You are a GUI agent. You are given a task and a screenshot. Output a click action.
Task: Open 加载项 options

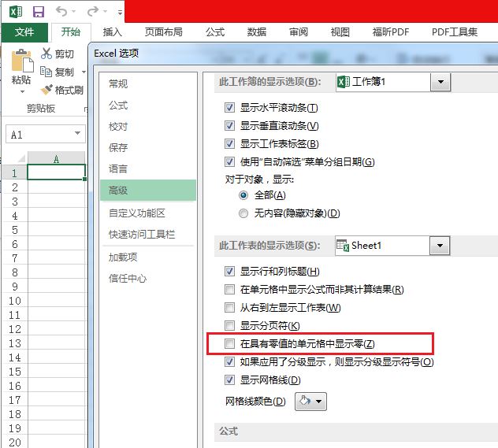click(148, 257)
